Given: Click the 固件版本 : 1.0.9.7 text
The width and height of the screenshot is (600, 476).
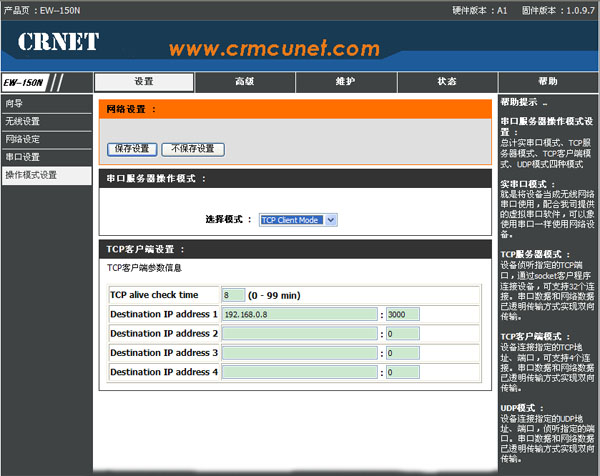Looking at the screenshot, I should (x=558, y=10).
